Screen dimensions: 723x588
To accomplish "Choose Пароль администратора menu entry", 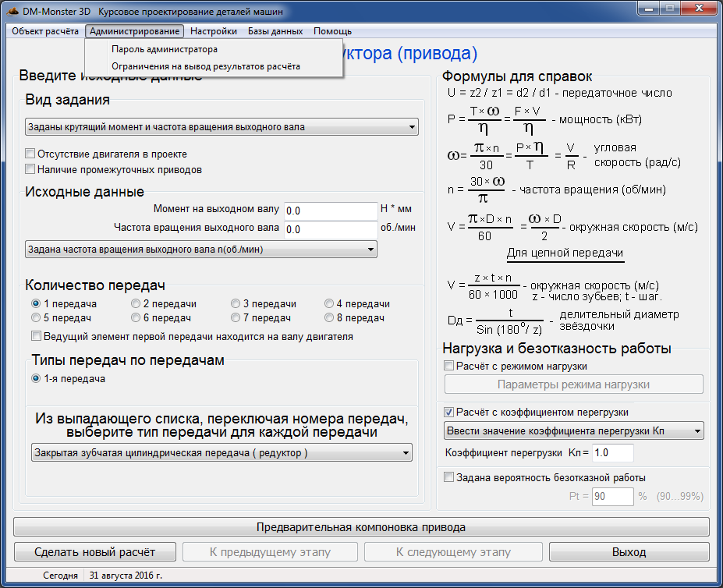I will point(214,49).
